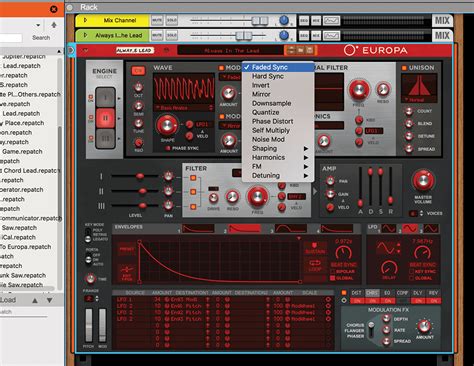Enable LFO Key Sync checkbox
The width and height of the screenshot is (474, 366).
pyautogui.click(x=412, y=271)
